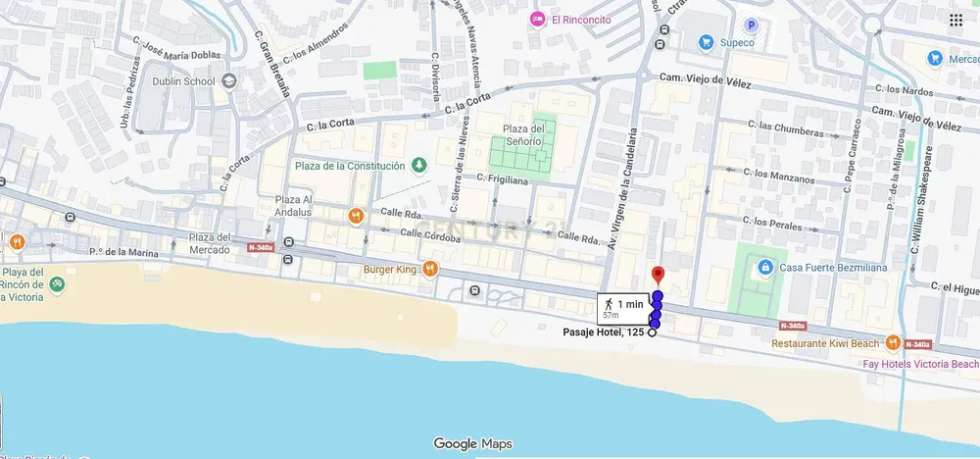Image resolution: width=980 pixels, height=459 pixels.
Task: Select the Fay Hotels Victoria Beach label
Action: click(x=921, y=364)
